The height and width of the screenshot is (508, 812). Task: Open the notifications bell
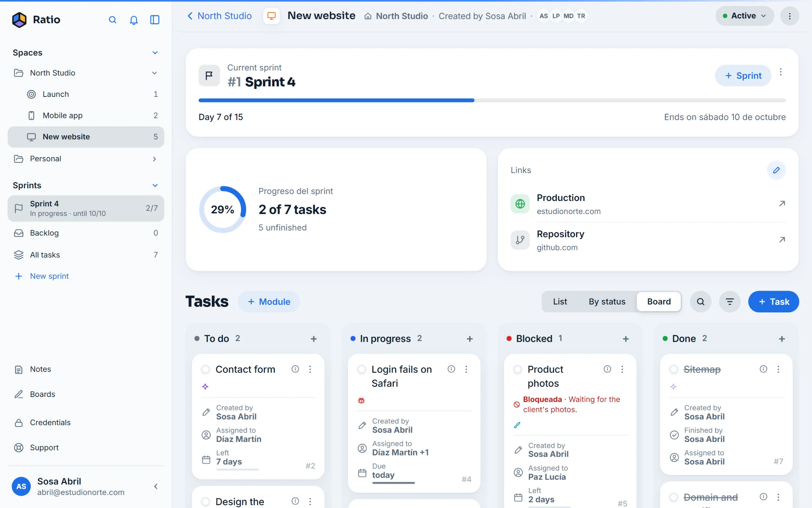pos(134,20)
